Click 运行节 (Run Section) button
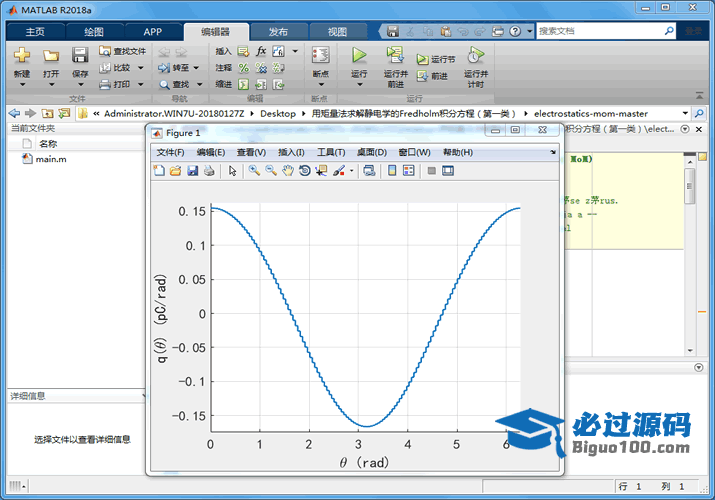The image size is (715, 500). click(x=436, y=59)
